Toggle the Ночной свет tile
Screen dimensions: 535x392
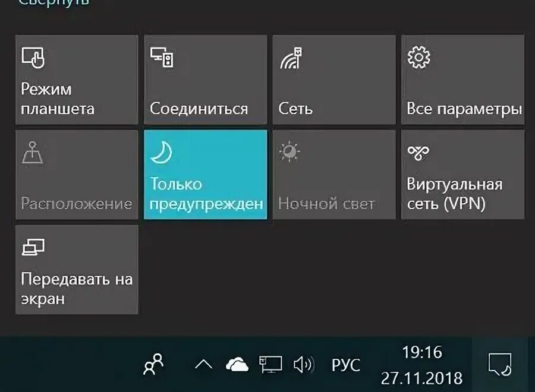coord(334,175)
